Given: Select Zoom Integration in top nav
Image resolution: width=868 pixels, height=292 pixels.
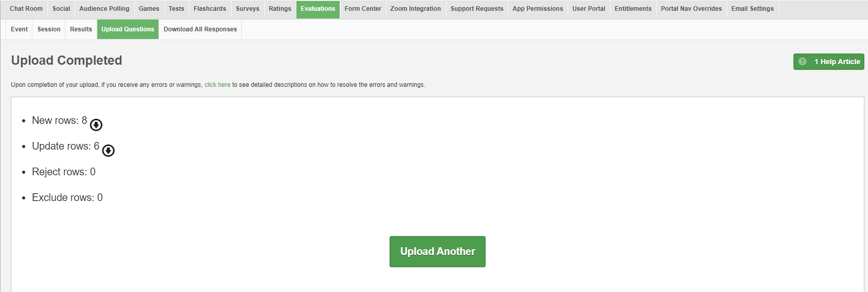Looking at the screenshot, I should click(x=415, y=9).
